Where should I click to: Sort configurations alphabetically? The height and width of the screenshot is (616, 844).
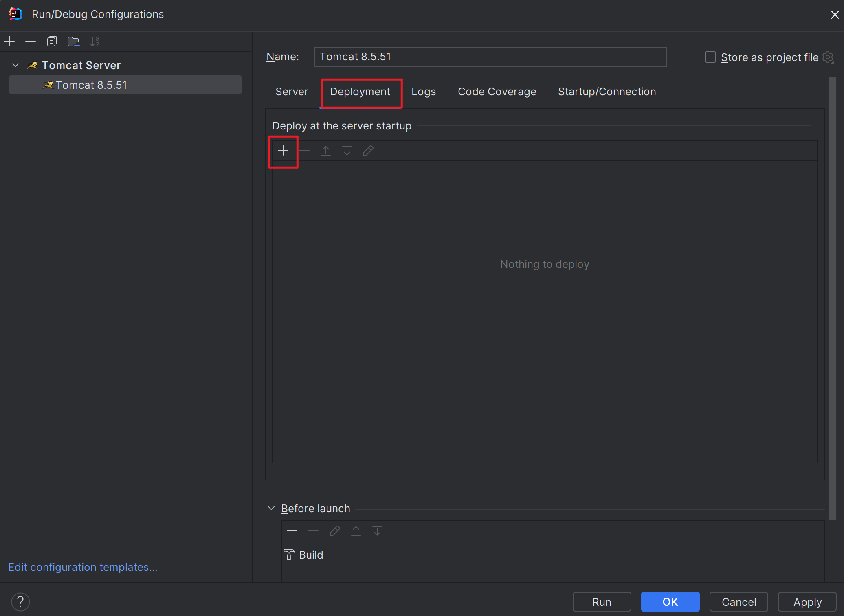click(95, 42)
